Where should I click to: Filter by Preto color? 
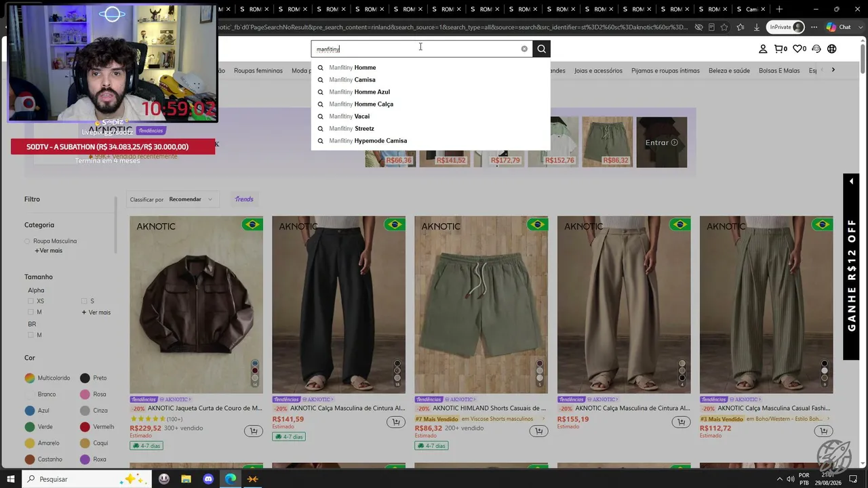pyautogui.click(x=85, y=378)
